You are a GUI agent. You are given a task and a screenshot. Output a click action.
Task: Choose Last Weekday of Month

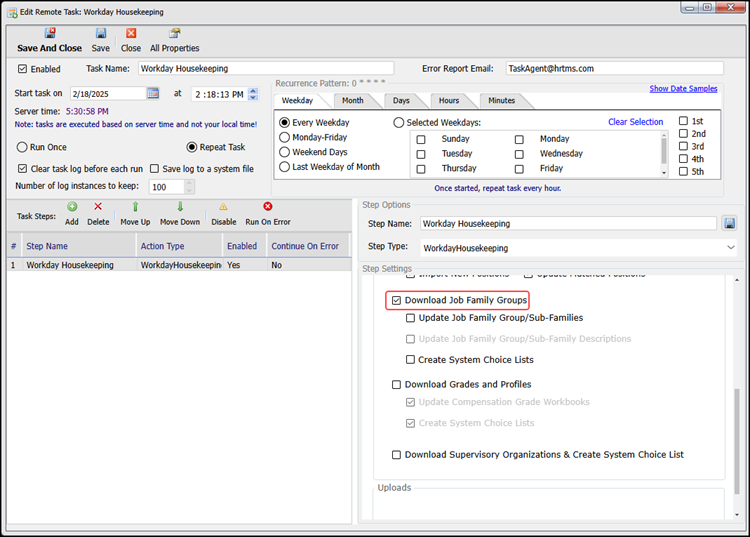coord(285,167)
